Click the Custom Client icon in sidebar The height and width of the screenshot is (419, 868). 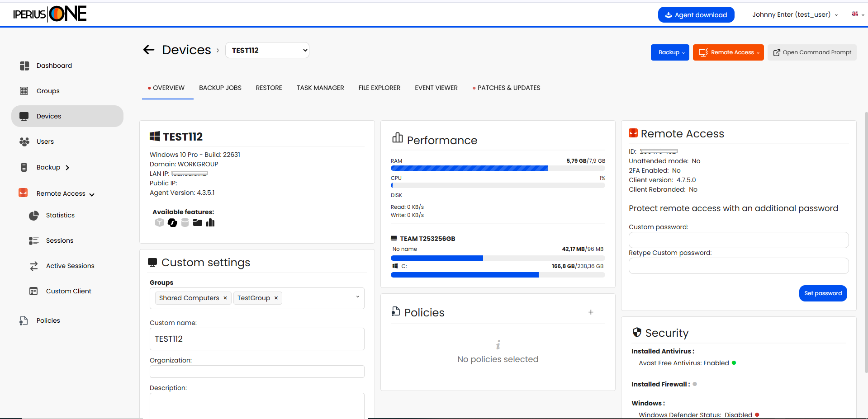34,292
